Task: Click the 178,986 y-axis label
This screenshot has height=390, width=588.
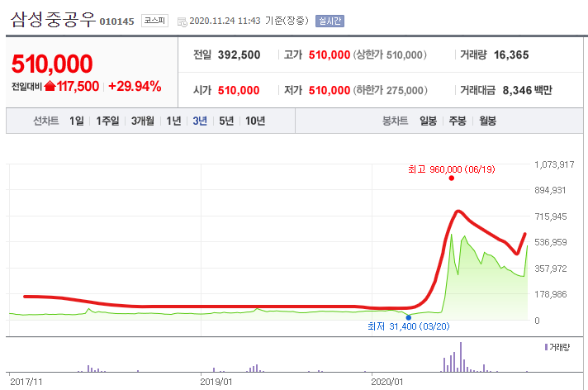Action: click(x=551, y=294)
